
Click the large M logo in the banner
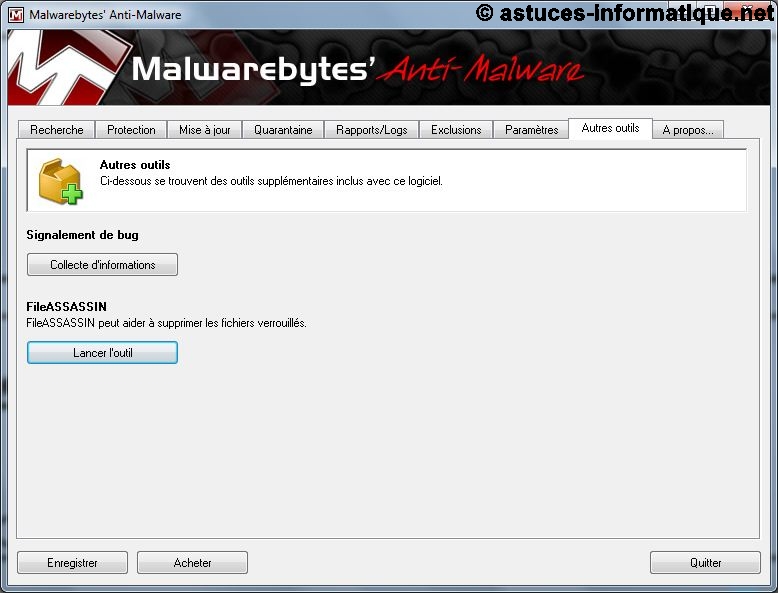pyautogui.click(x=60, y=68)
